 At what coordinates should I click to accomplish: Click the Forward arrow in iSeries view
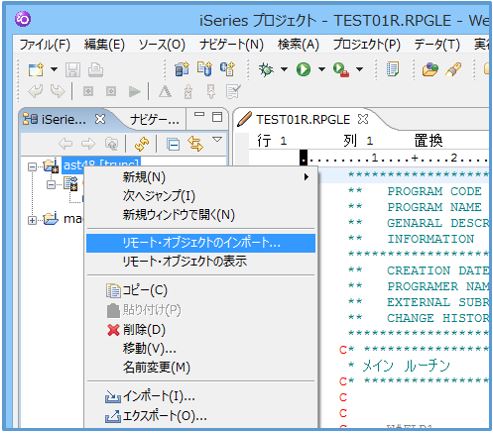pos(88,144)
